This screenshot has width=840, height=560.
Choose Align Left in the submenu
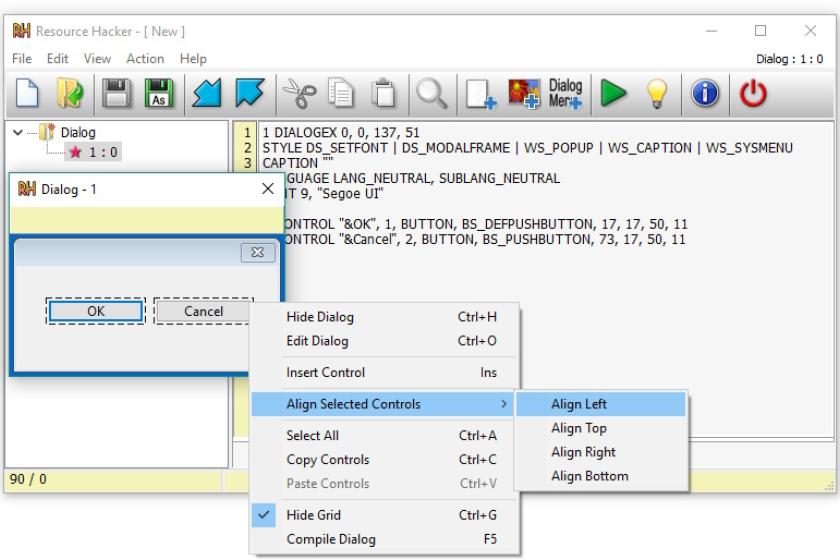pos(601,404)
